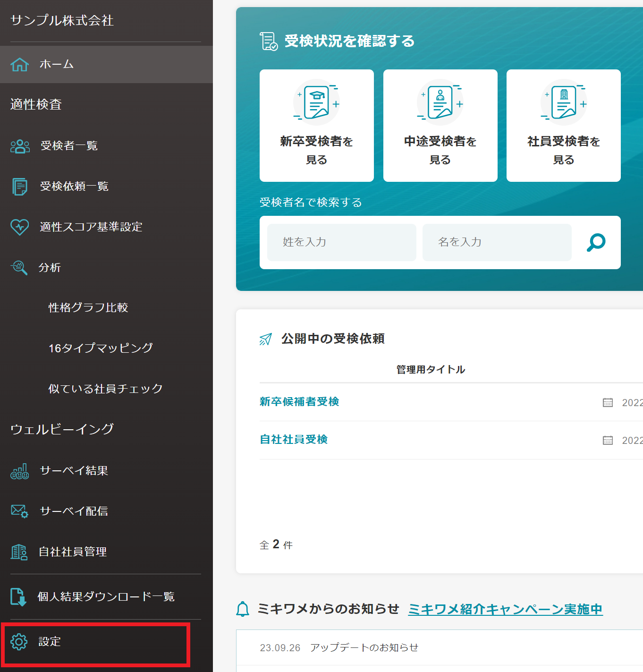Select the 自社社員管理 building icon

pyautogui.click(x=19, y=552)
